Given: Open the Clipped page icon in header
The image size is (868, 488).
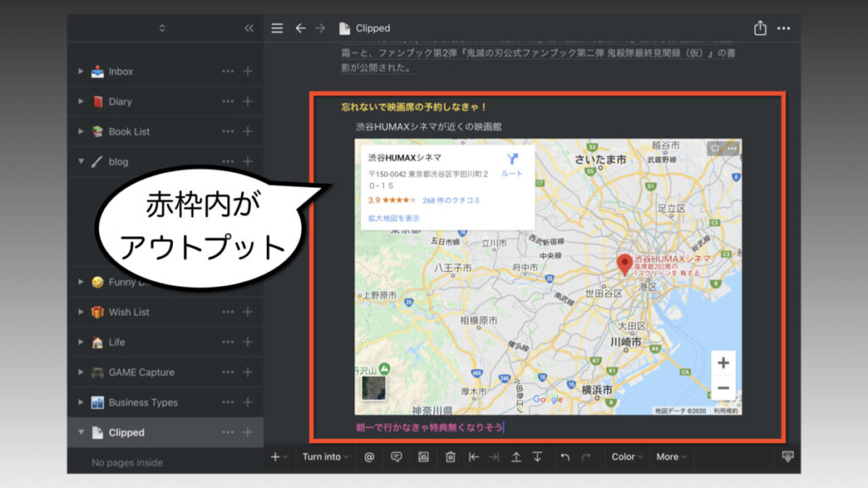Looking at the screenshot, I should click(344, 28).
